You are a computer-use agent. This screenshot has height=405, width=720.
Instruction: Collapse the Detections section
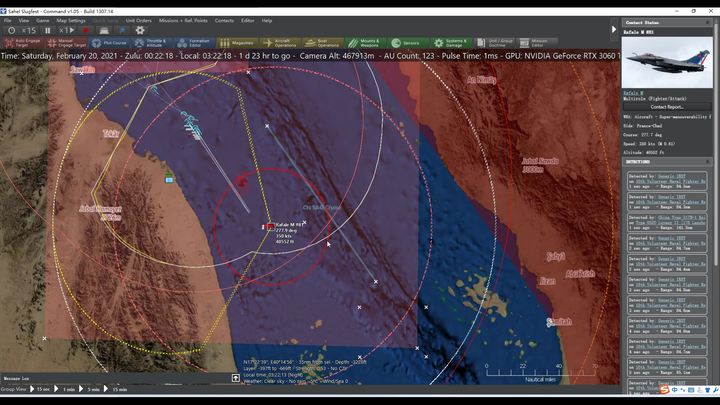pos(708,162)
